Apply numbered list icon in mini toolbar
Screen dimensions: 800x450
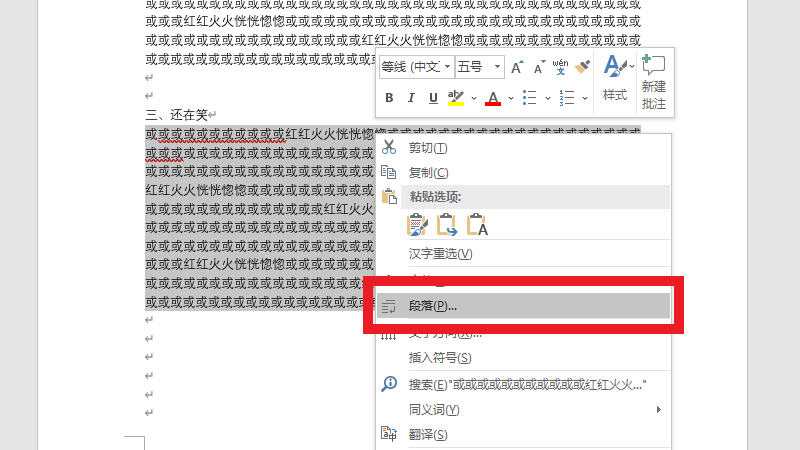tap(567, 98)
